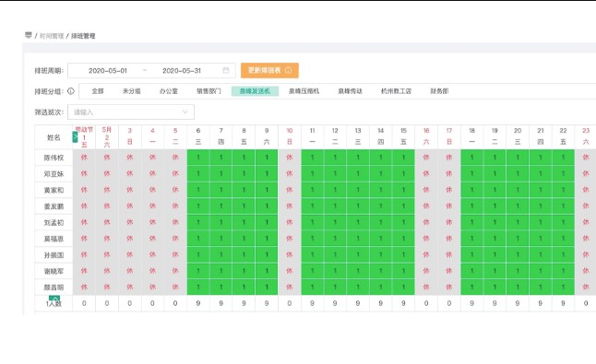
Task: Collapse summary with green chevron above 1人数
Action: click(54, 298)
